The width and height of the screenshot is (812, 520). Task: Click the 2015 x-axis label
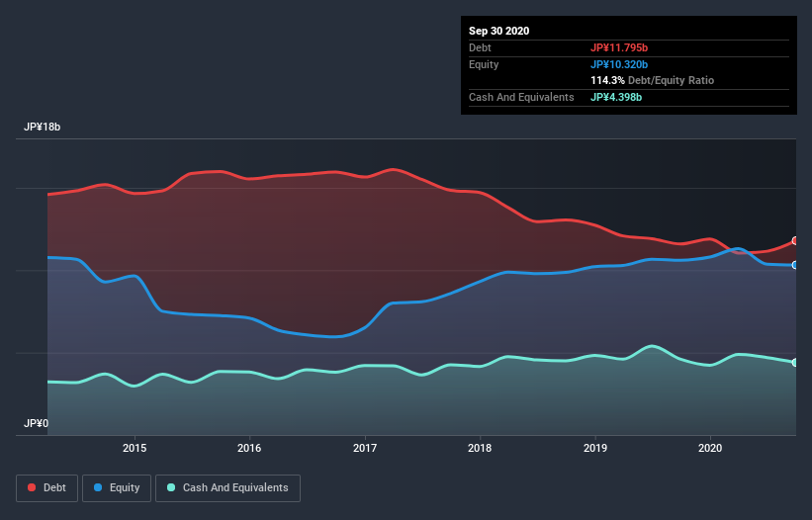point(135,448)
